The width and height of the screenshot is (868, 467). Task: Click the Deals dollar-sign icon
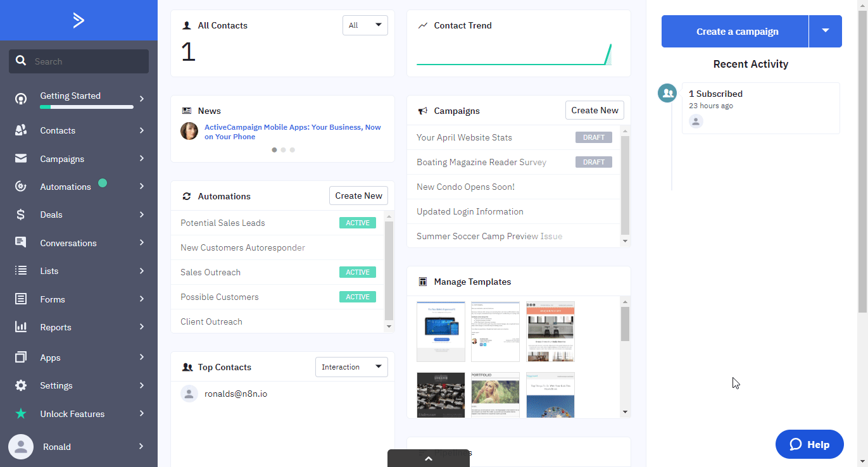coord(21,215)
